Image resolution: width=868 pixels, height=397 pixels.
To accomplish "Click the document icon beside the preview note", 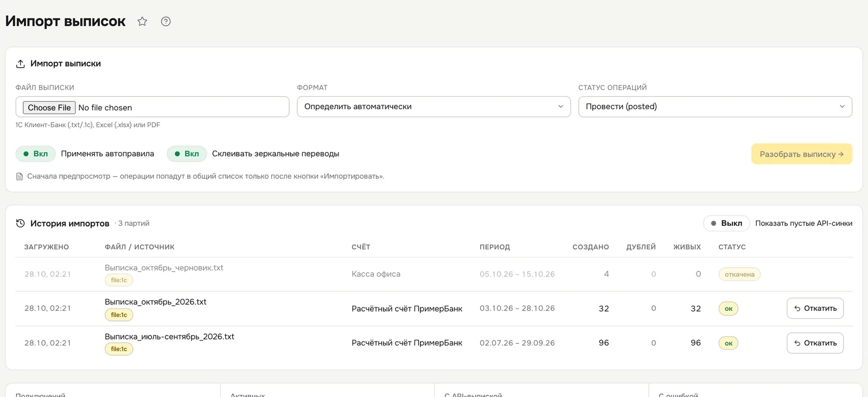I will [x=20, y=177].
